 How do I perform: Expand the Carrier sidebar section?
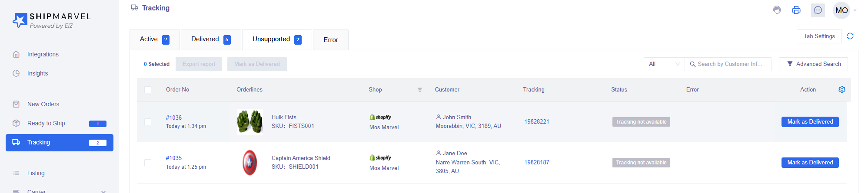click(x=60, y=191)
